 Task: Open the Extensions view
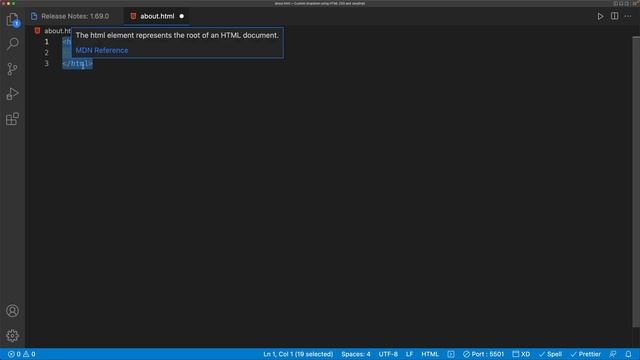(12, 119)
